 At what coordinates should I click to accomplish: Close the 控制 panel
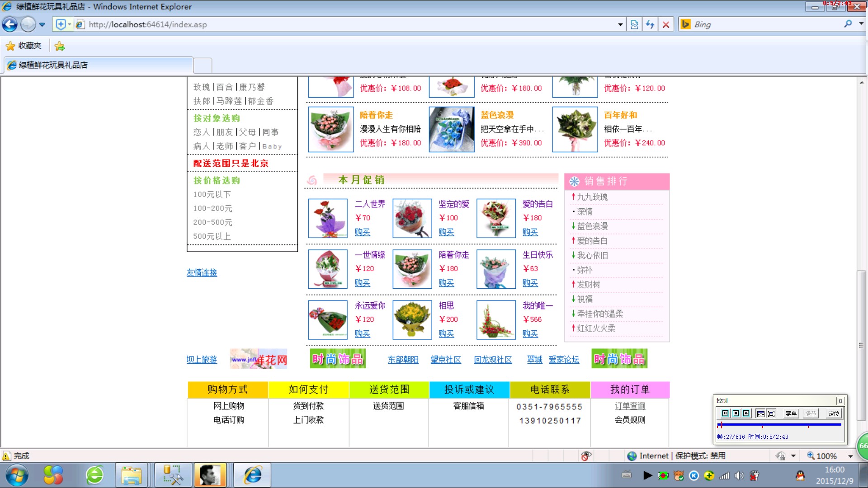[x=840, y=401]
